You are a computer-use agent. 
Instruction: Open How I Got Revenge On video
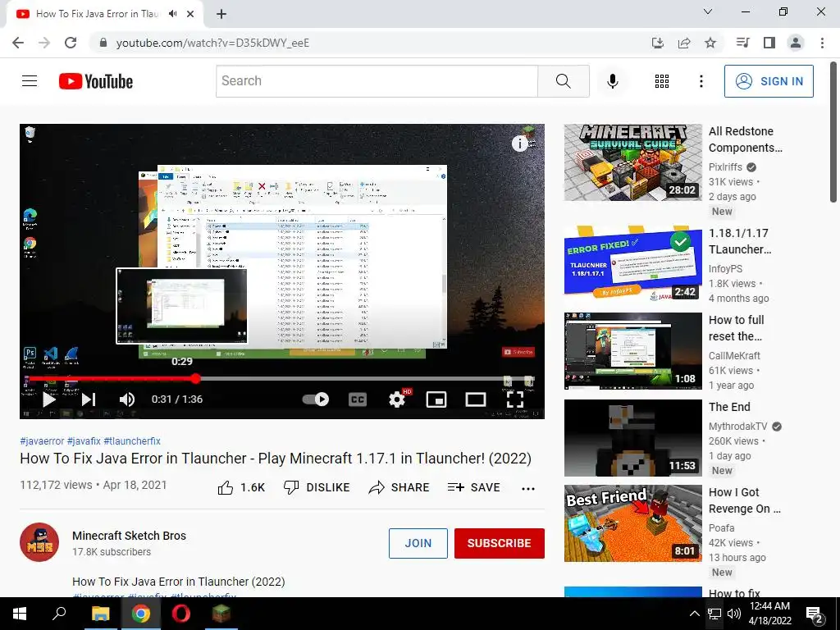tap(632, 523)
